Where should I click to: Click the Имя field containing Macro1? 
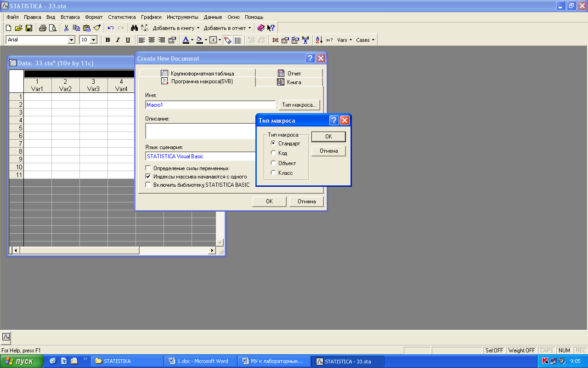tap(210, 105)
